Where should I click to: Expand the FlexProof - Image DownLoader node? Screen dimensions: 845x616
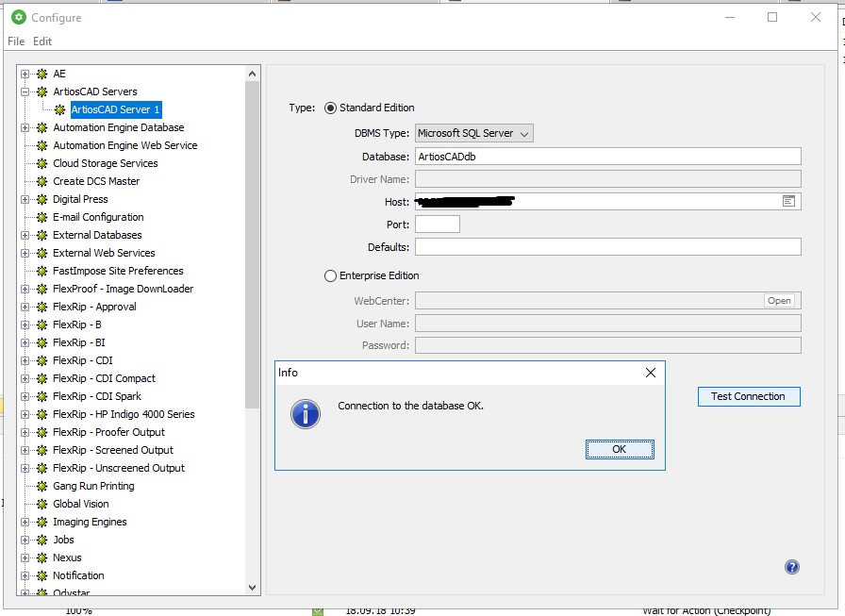click(25, 289)
